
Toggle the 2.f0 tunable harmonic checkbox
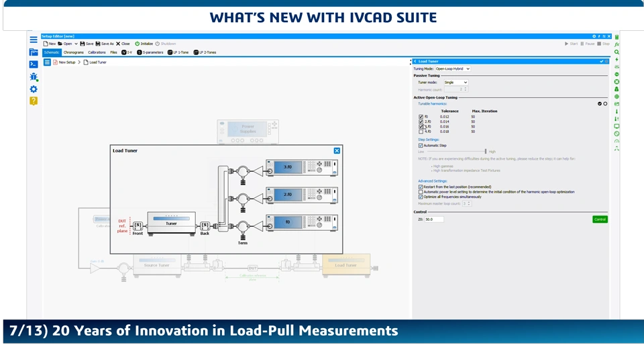tap(421, 121)
